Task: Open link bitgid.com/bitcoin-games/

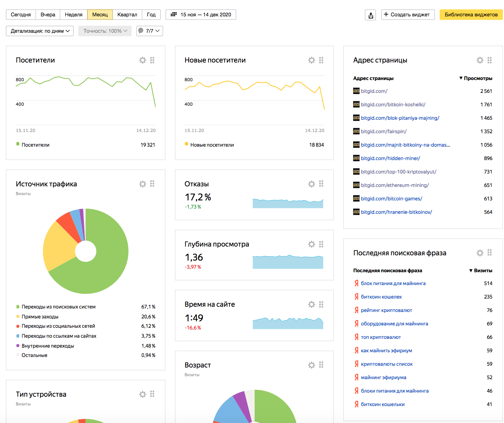Action: click(391, 199)
